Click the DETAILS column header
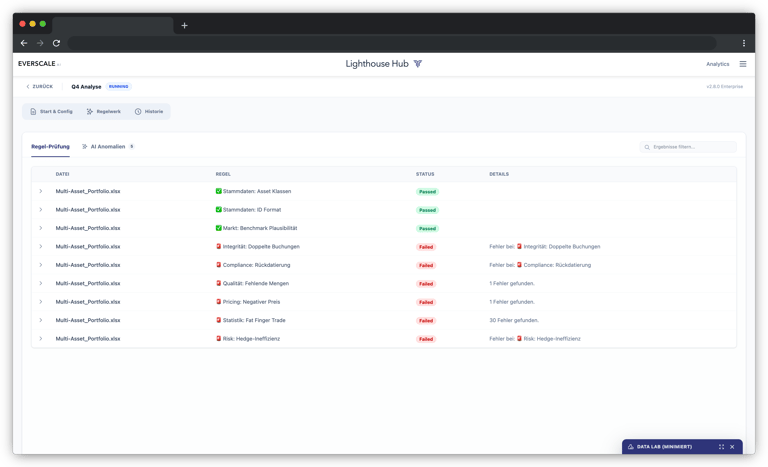Image resolution: width=768 pixels, height=467 pixels. 499,174
